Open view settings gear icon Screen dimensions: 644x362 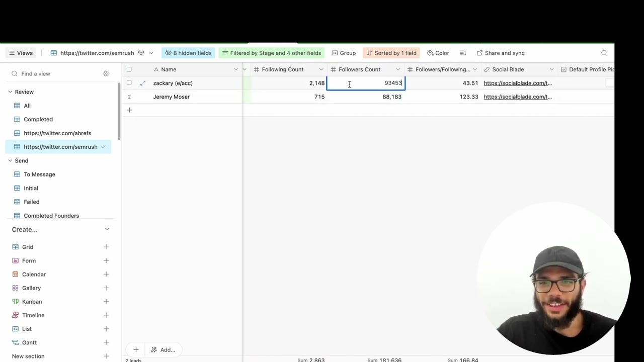pos(106,73)
